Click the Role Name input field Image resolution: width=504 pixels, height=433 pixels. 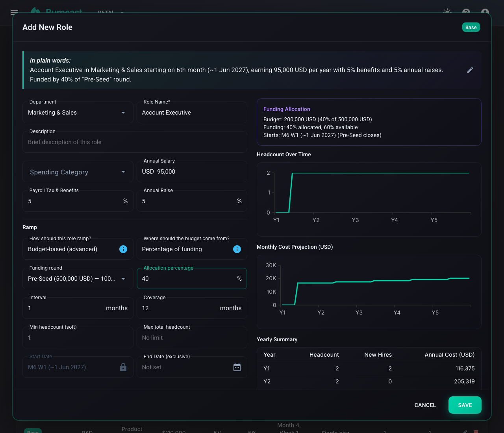coord(192,113)
